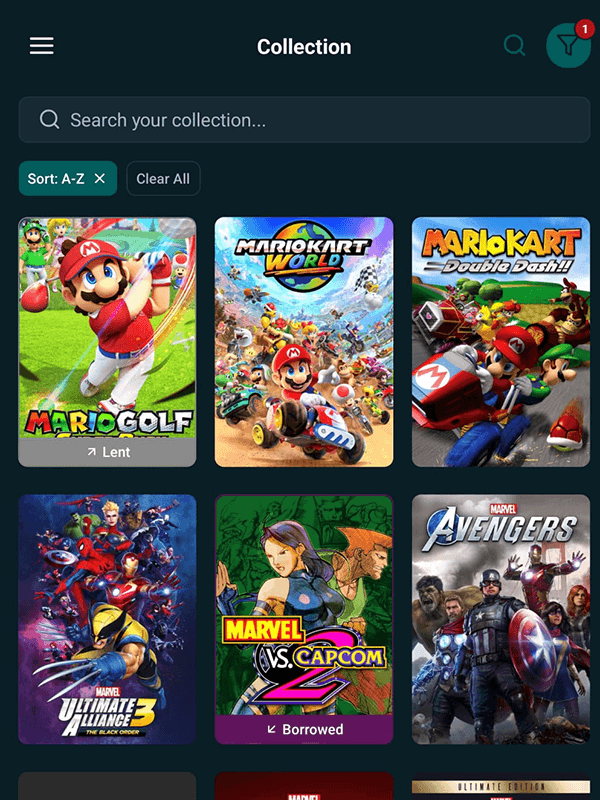
Task: Click the Lent status label
Action: 116,453
